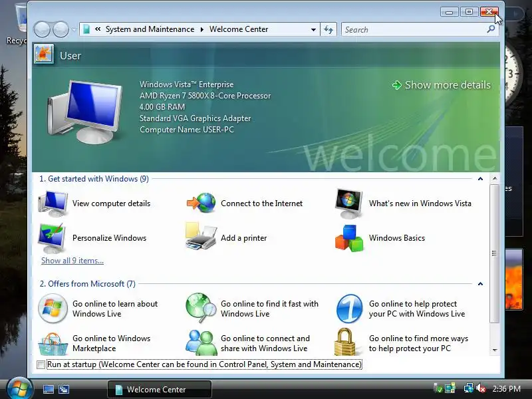Viewport: 532px width, 399px height.
Task: Click the Add a printer label
Action: click(243, 238)
